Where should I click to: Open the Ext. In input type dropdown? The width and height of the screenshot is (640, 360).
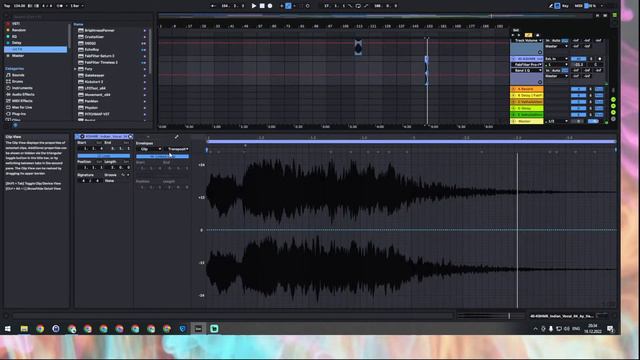pyautogui.click(x=556, y=59)
